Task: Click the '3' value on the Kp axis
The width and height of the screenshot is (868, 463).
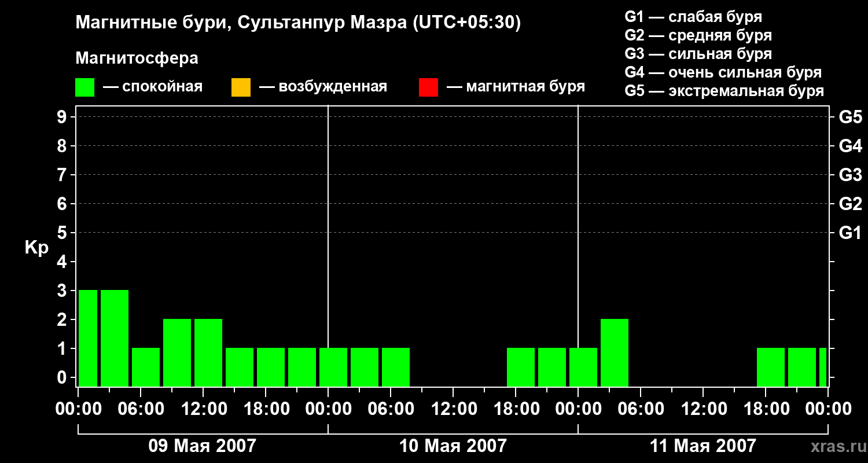Action: [63, 291]
